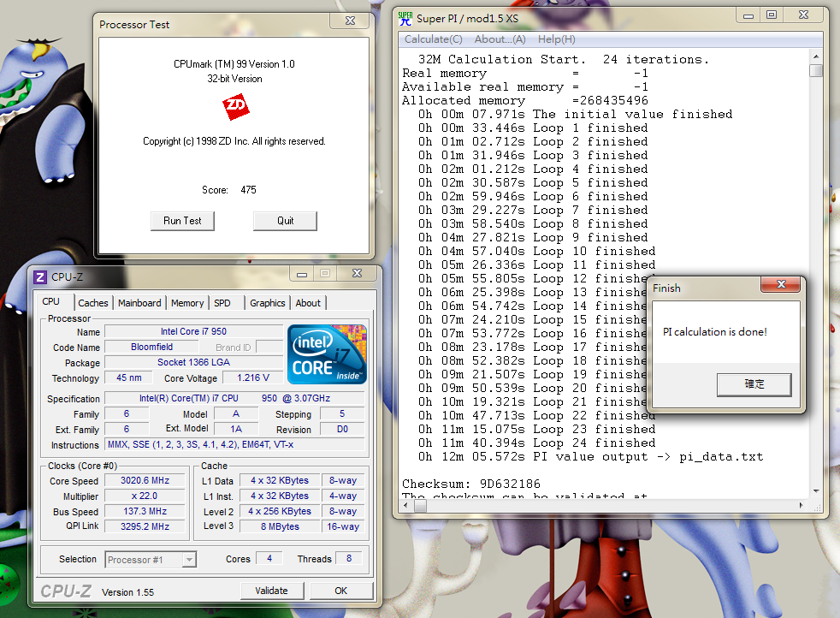Switch to the About tab in CPU-Z
Image resolution: width=840 pixels, height=618 pixels.
(308, 303)
